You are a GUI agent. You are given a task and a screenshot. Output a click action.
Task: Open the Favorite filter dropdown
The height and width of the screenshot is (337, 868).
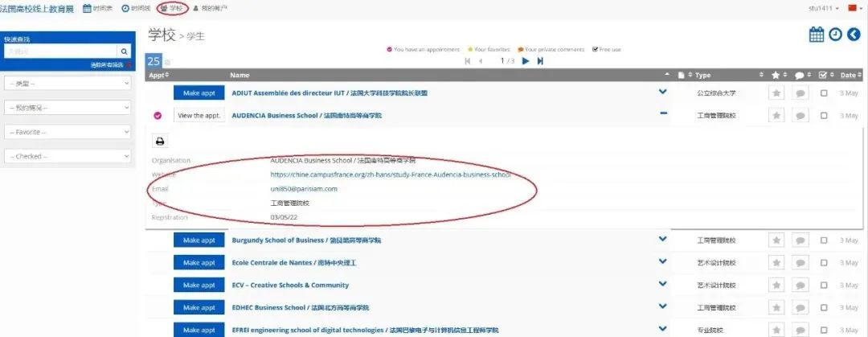(x=68, y=132)
